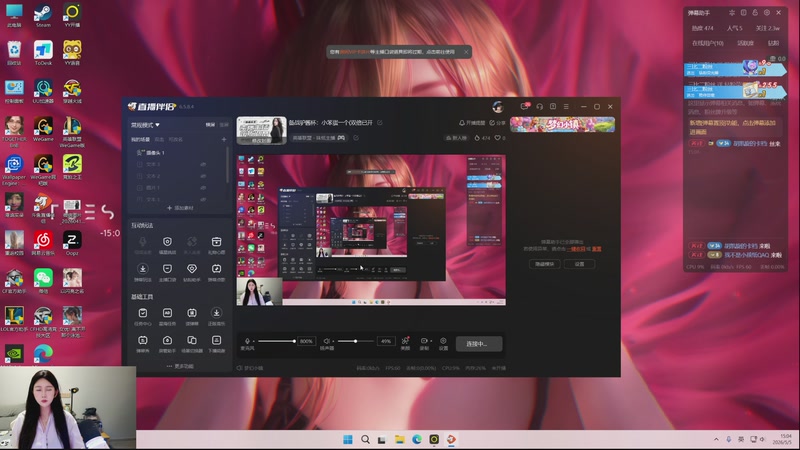
Task: Open the beauty filter icon
Action: click(x=405, y=340)
